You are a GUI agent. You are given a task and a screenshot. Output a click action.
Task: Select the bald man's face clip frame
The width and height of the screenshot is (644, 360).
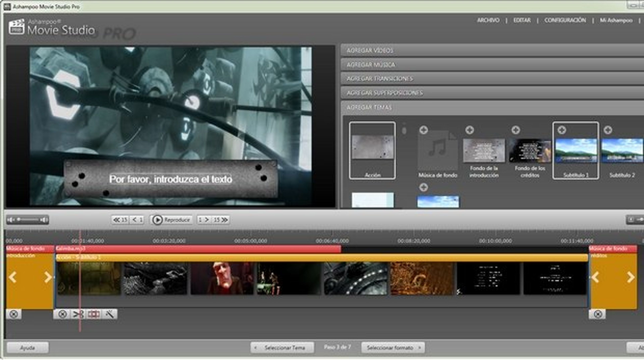pos(222,278)
